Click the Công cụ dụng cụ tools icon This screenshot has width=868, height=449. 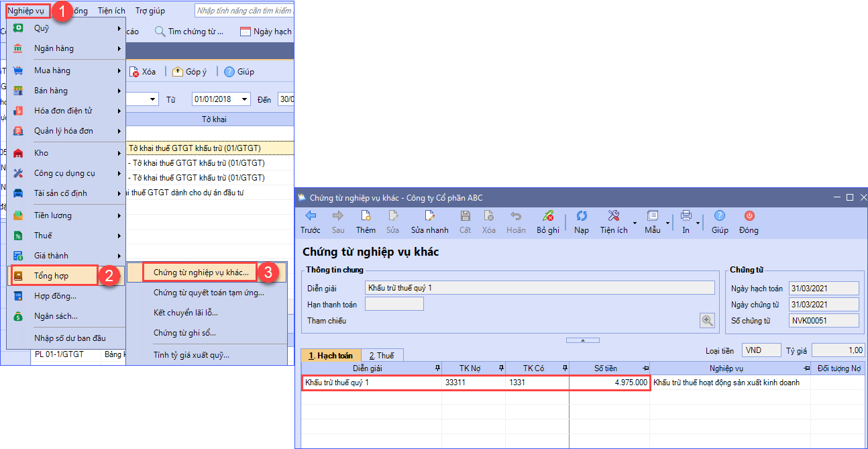pyautogui.click(x=19, y=173)
